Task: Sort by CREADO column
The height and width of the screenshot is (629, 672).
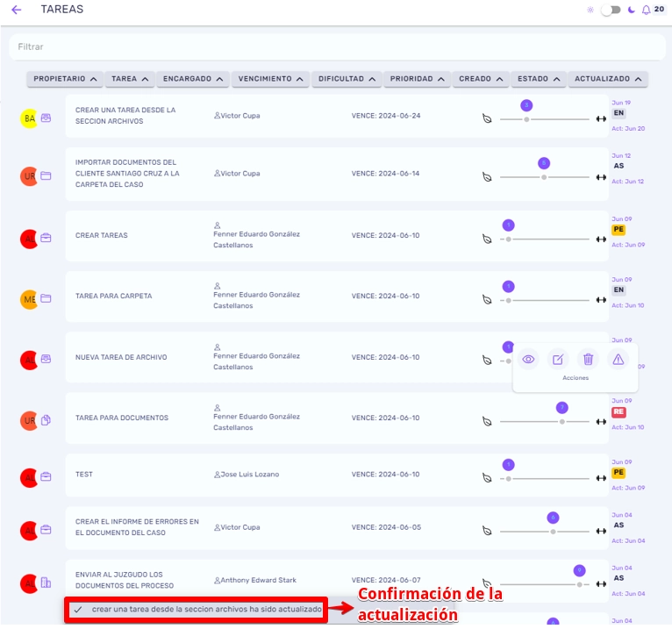Action: (x=481, y=79)
